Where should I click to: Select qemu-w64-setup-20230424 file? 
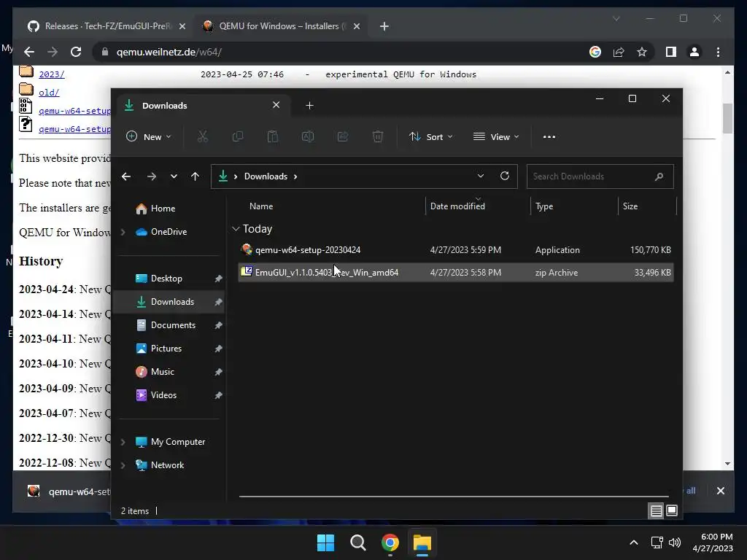pos(456,250)
